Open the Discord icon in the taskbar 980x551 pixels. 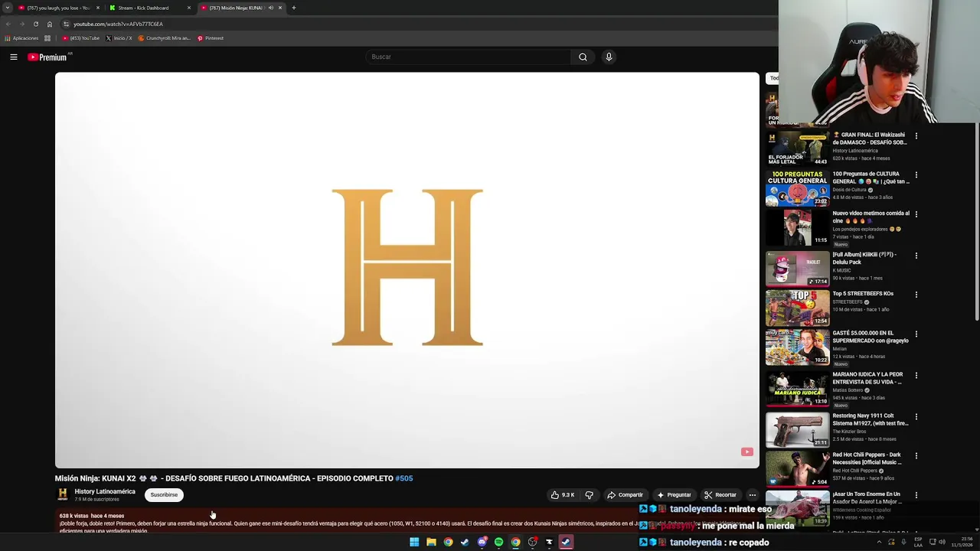point(482,542)
